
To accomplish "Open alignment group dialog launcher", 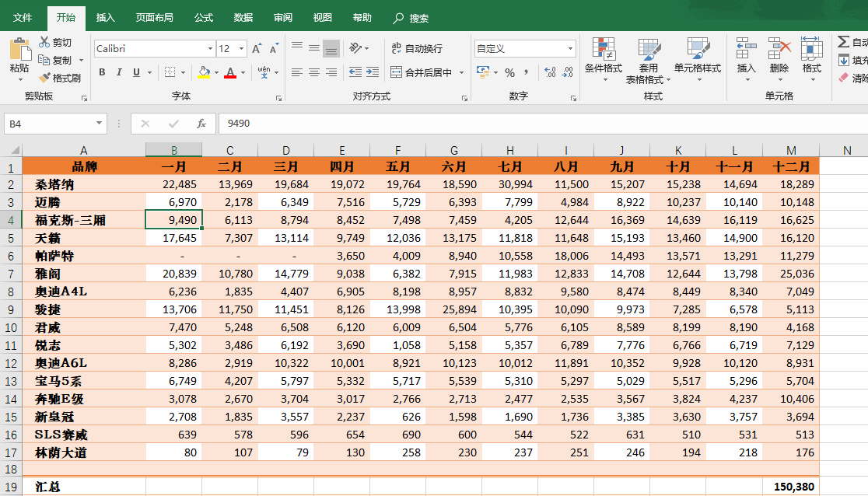I will click(464, 99).
